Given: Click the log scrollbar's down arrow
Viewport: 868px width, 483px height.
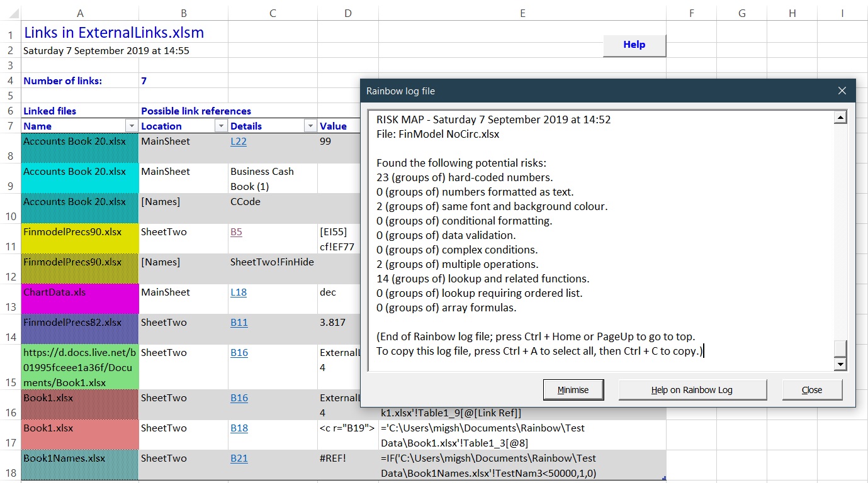Looking at the screenshot, I should (x=840, y=364).
